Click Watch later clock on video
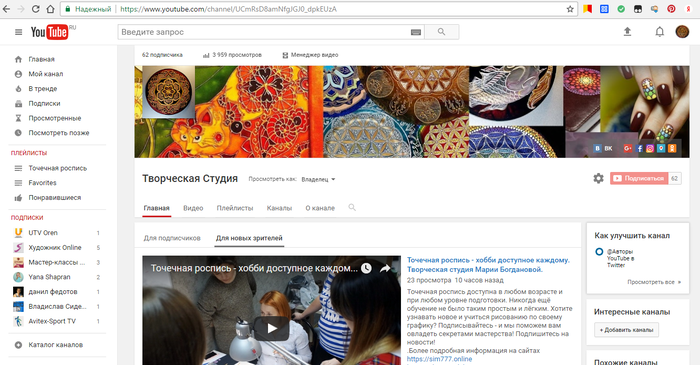Viewport: 700px width, 365px height. pyautogui.click(x=366, y=268)
